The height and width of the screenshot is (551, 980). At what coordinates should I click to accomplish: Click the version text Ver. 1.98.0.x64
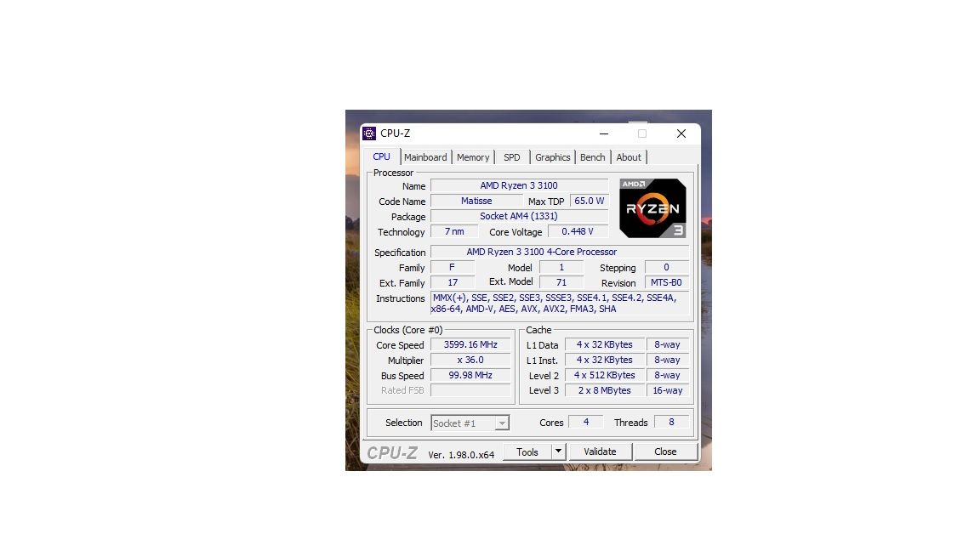click(461, 455)
